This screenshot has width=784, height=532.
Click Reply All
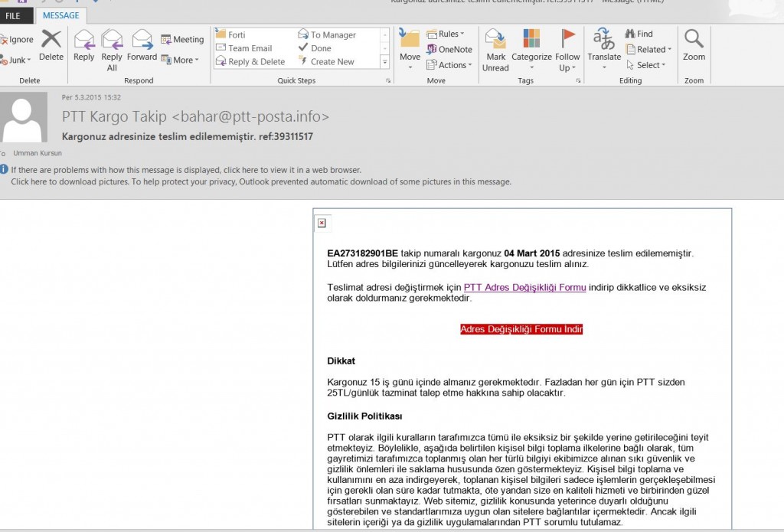pyautogui.click(x=111, y=46)
